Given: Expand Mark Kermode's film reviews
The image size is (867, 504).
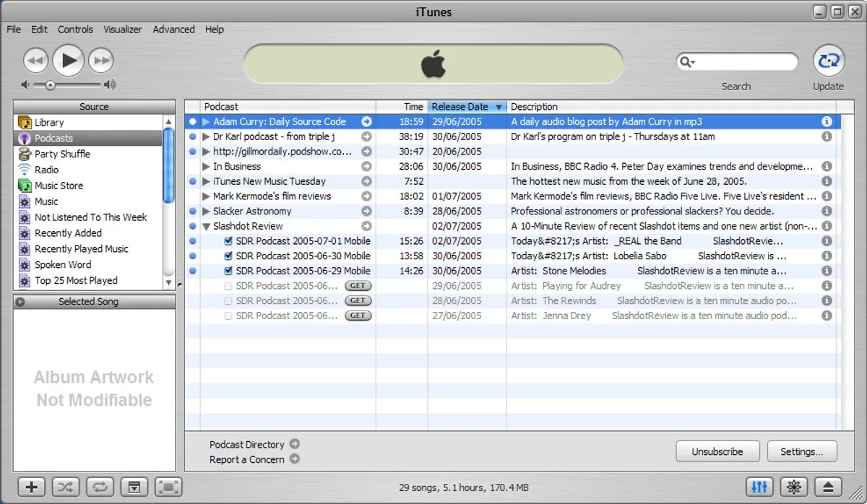Looking at the screenshot, I should pyautogui.click(x=206, y=196).
